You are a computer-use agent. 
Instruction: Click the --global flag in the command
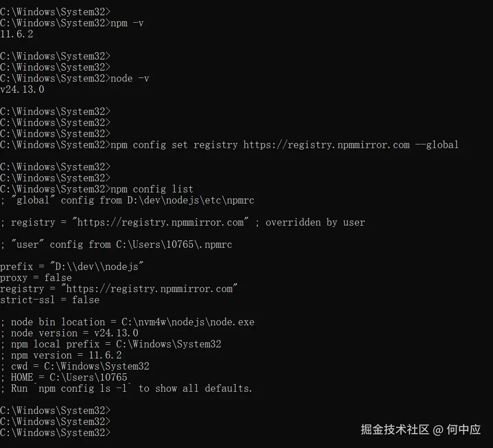tap(436, 145)
